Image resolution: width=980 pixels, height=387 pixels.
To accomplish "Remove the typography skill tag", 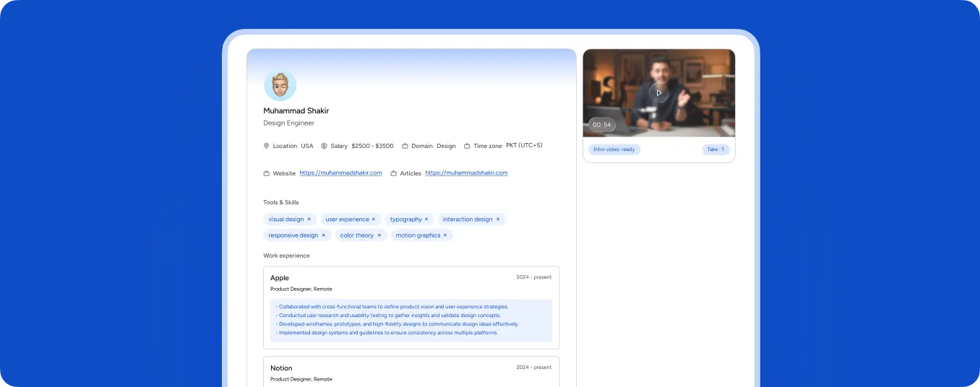I will tap(426, 219).
